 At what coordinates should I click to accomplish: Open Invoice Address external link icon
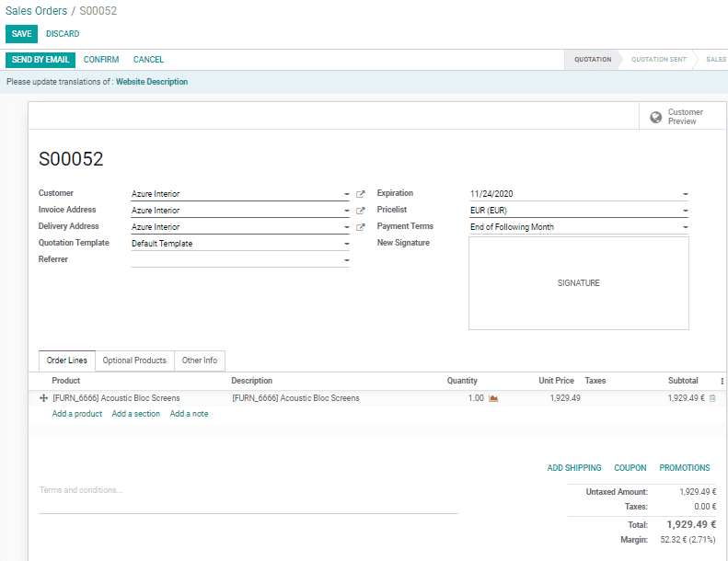click(x=360, y=211)
